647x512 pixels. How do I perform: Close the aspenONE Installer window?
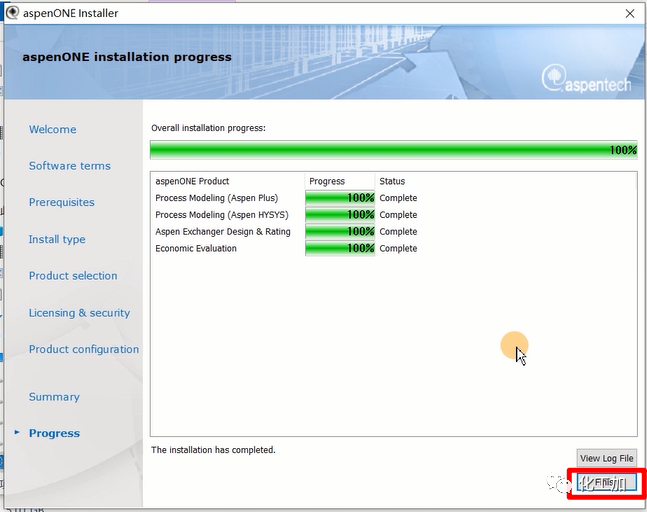[x=629, y=13]
